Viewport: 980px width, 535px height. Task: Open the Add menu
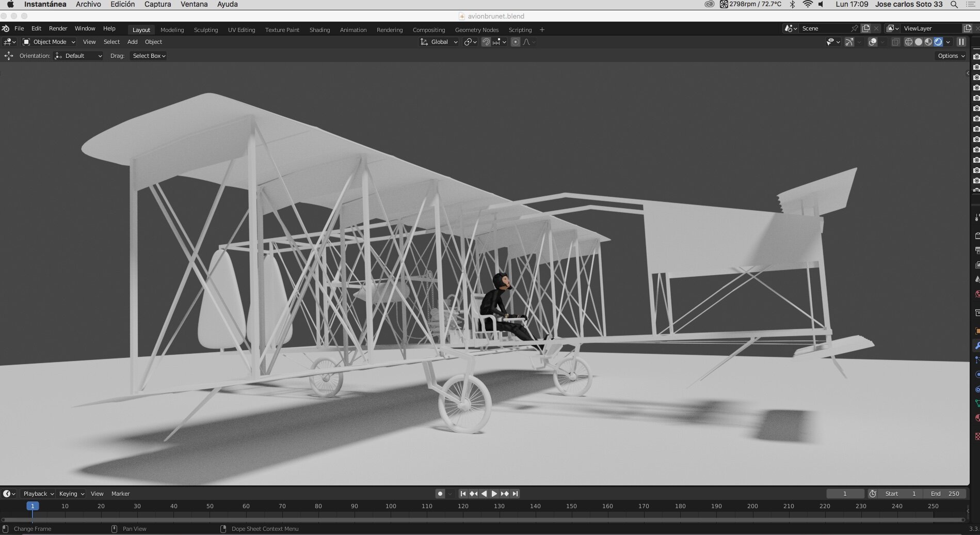pyautogui.click(x=133, y=42)
